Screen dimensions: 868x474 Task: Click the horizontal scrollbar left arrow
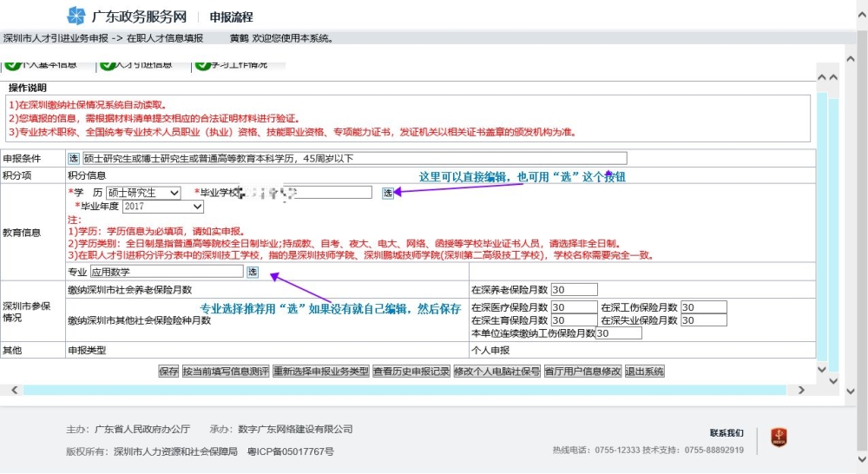point(15,390)
